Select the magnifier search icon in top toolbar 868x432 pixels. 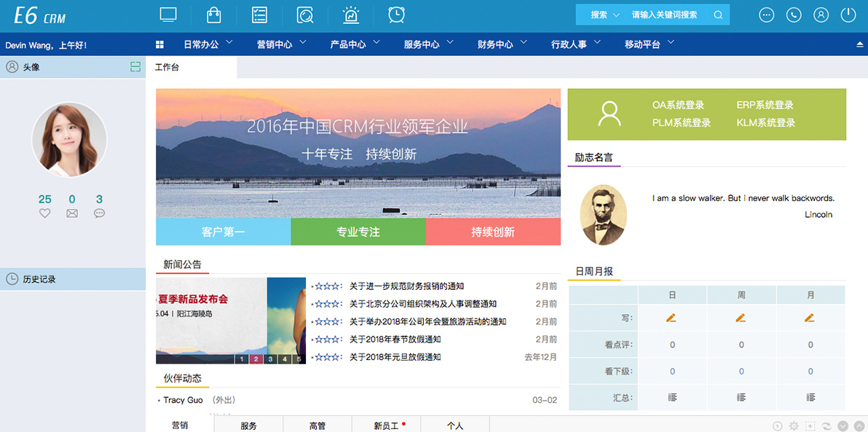[305, 14]
